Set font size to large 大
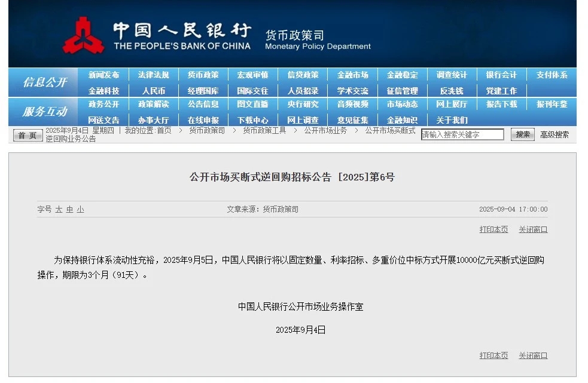The height and width of the screenshot is (383, 588). click(x=59, y=210)
